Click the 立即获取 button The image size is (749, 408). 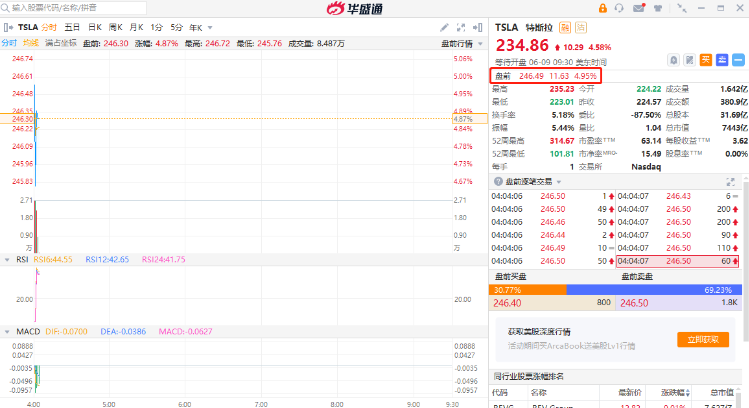(x=702, y=339)
